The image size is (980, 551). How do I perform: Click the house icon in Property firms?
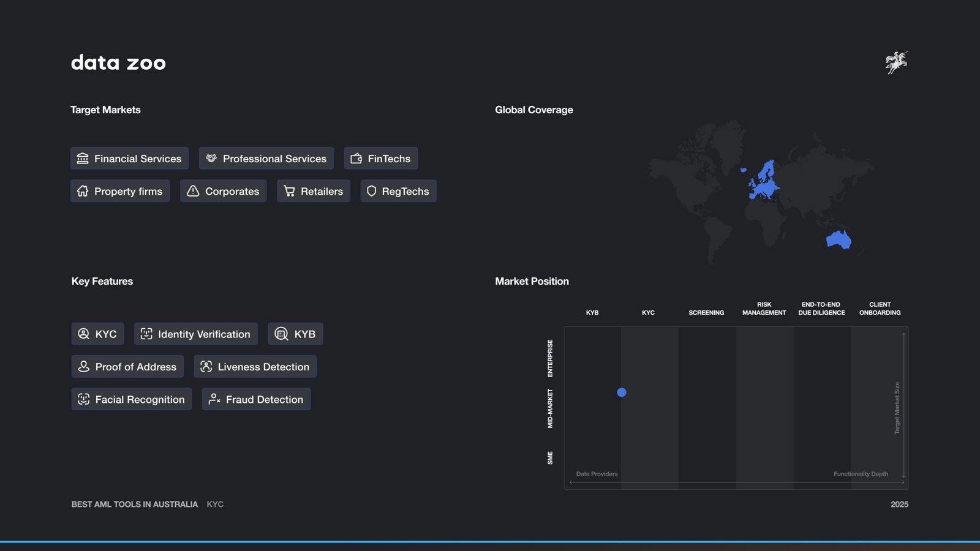[83, 191]
